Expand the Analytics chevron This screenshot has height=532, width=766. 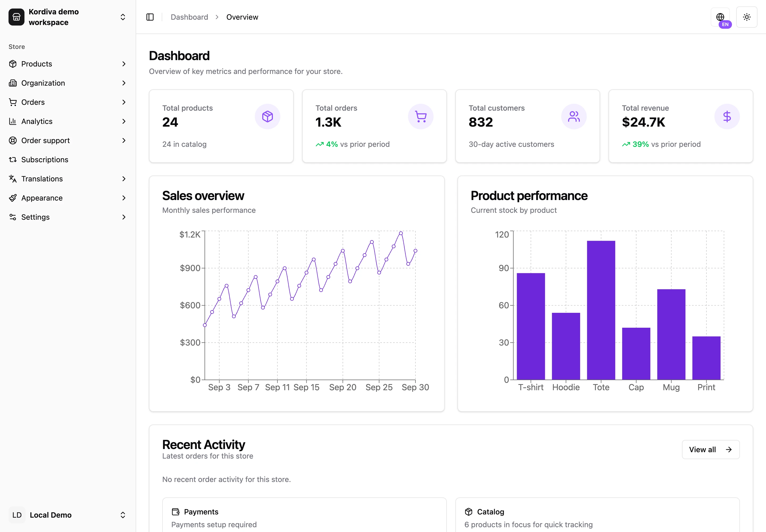(124, 121)
